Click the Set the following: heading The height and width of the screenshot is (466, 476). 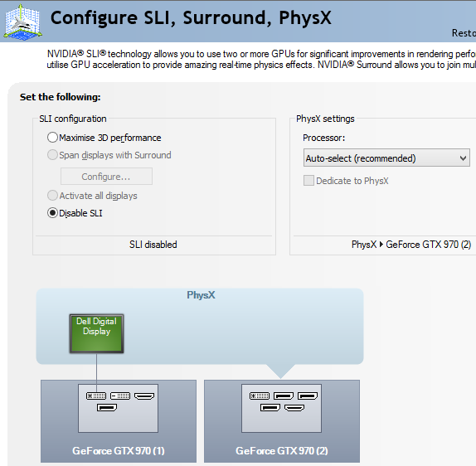click(x=60, y=97)
